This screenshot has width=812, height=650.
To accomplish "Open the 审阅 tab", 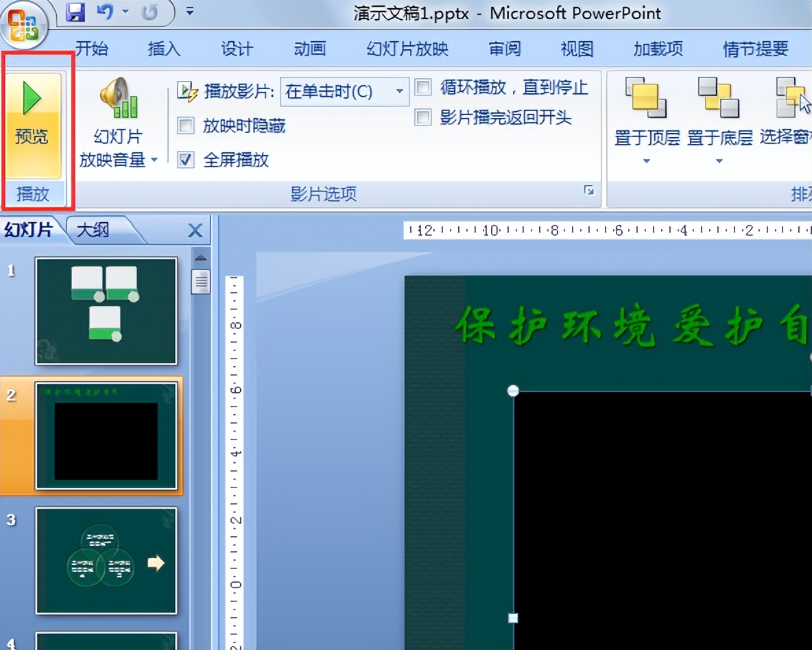I will click(x=505, y=49).
